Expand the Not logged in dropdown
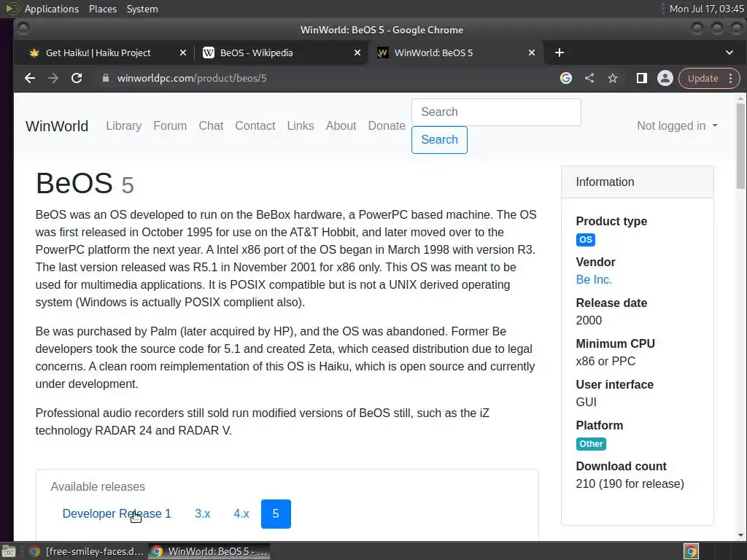The width and height of the screenshot is (747, 560). pos(677,125)
